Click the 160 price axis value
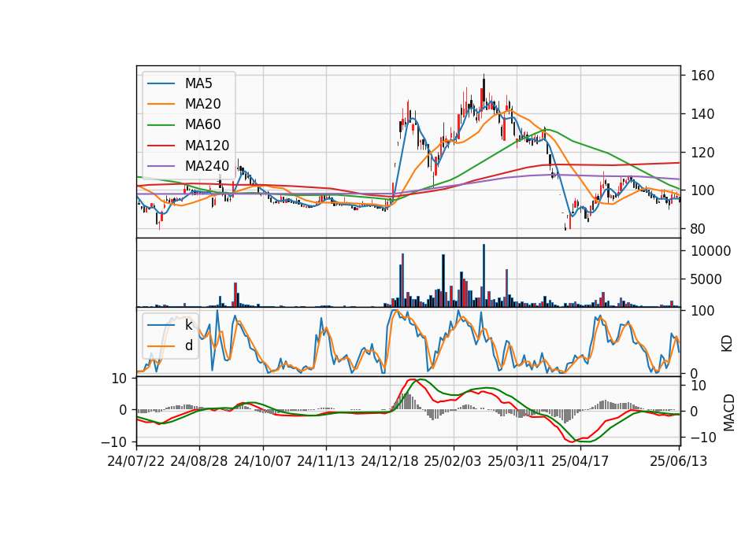 pos(702,76)
